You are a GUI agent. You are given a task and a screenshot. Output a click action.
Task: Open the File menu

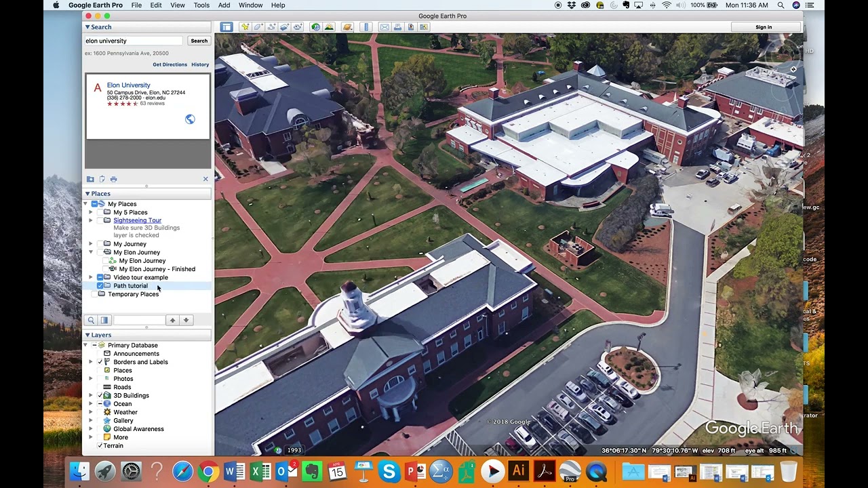[136, 5]
